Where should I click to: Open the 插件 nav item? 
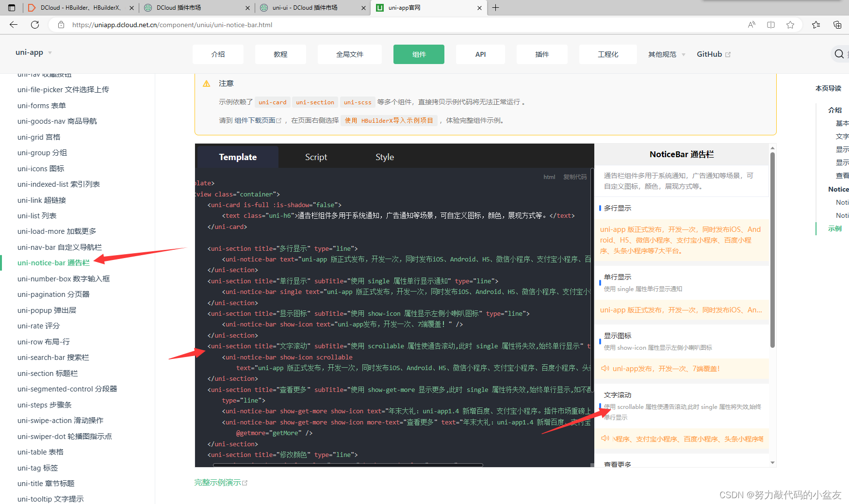[542, 54]
